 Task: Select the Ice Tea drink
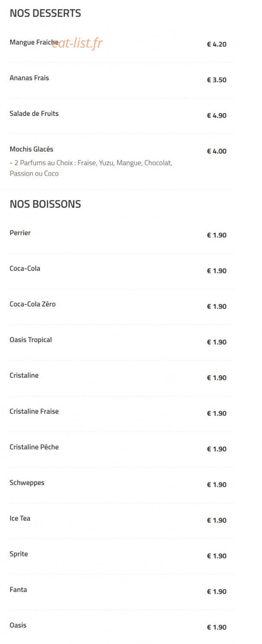click(20, 518)
